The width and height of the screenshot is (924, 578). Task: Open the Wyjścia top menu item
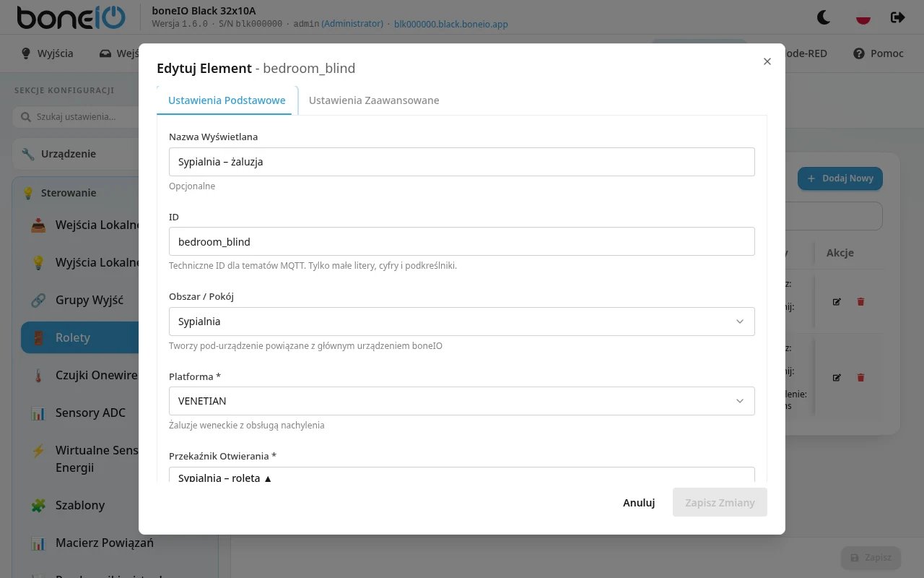click(48, 53)
